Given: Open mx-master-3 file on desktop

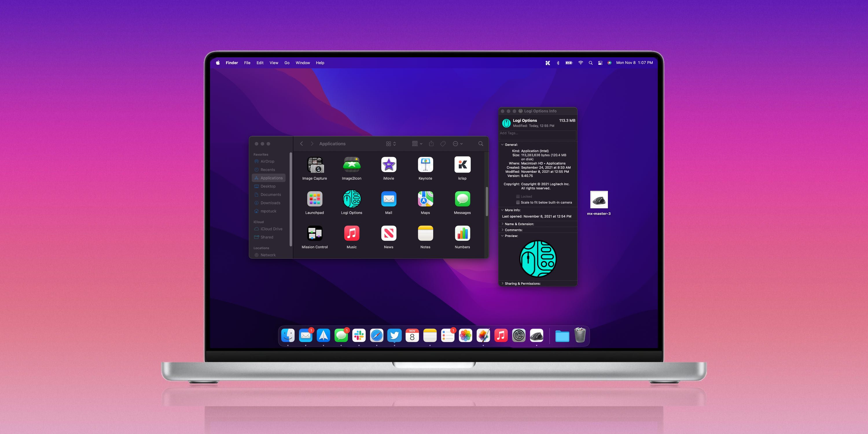Looking at the screenshot, I should tap(599, 200).
